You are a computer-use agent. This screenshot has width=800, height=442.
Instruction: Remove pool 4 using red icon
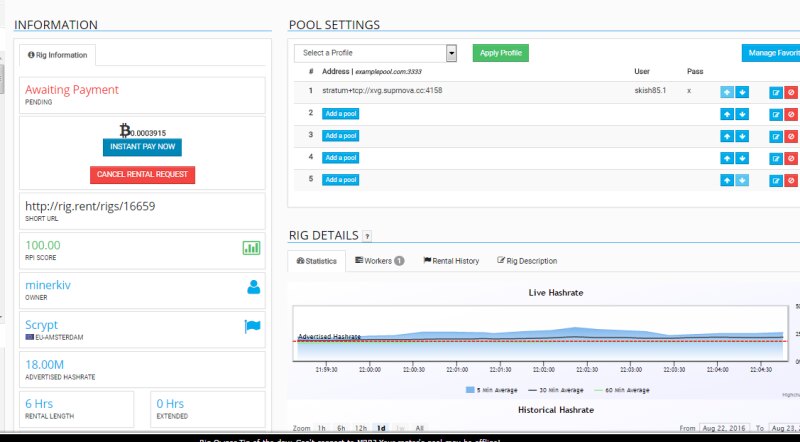(791, 158)
